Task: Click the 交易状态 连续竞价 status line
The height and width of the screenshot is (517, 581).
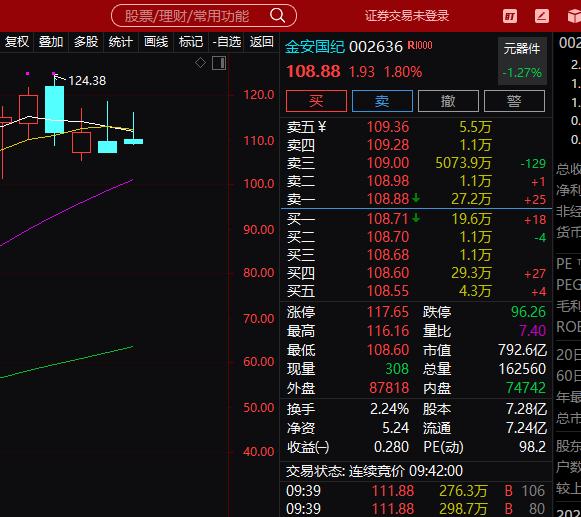Action: click(x=374, y=471)
